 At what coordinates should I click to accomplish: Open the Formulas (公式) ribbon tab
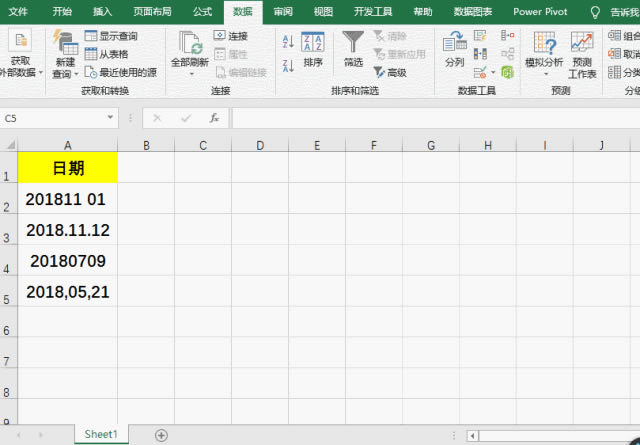click(202, 12)
